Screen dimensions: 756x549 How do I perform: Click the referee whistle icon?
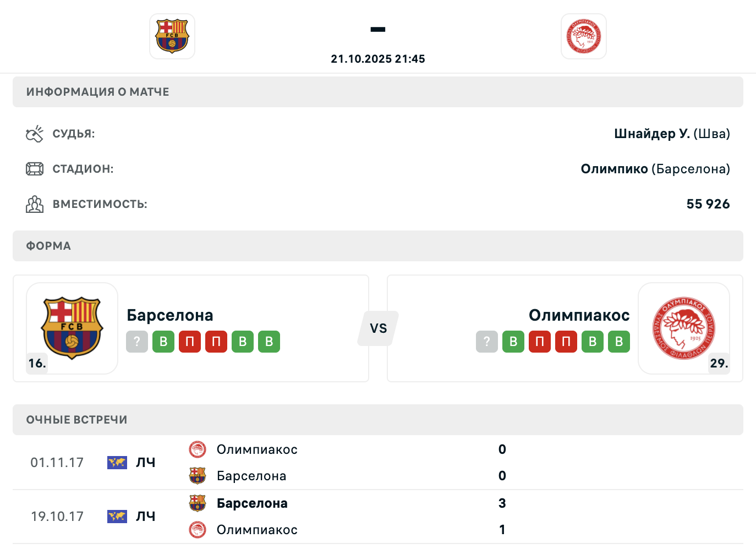tap(34, 134)
